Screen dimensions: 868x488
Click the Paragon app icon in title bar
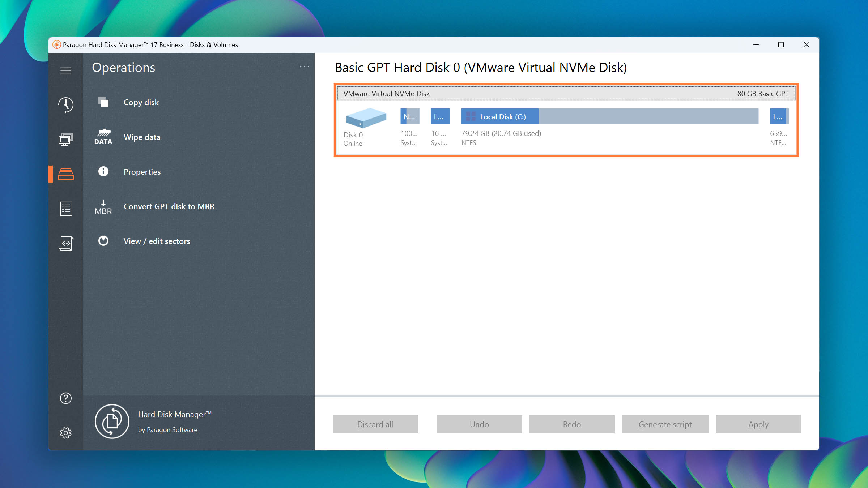(57, 44)
